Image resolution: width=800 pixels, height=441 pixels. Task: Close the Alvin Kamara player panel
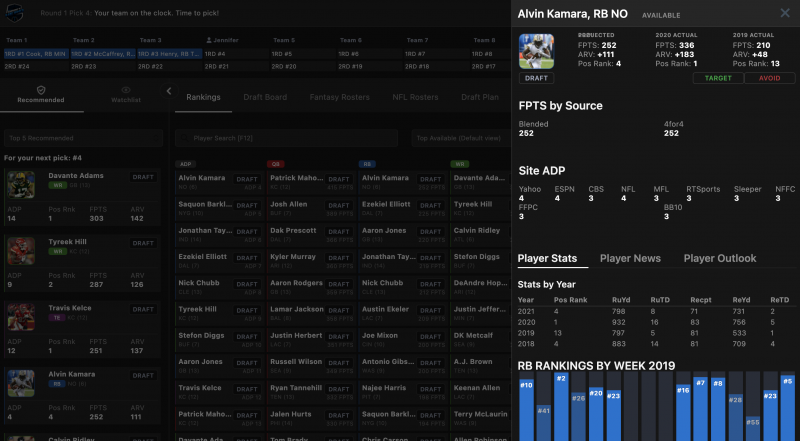coord(785,13)
